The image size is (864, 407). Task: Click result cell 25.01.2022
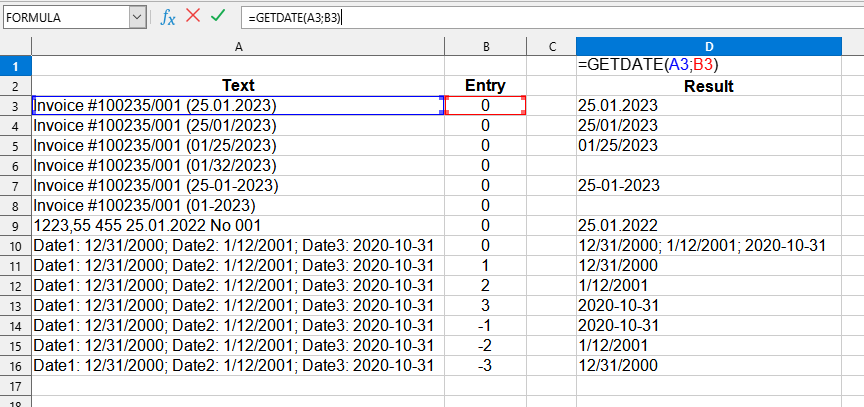pyautogui.click(x=709, y=225)
